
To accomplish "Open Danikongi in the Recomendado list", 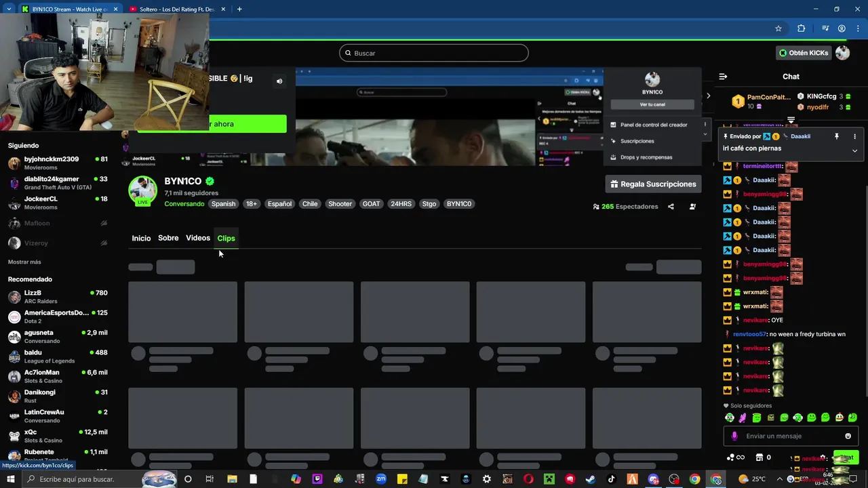I will [58, 396].
